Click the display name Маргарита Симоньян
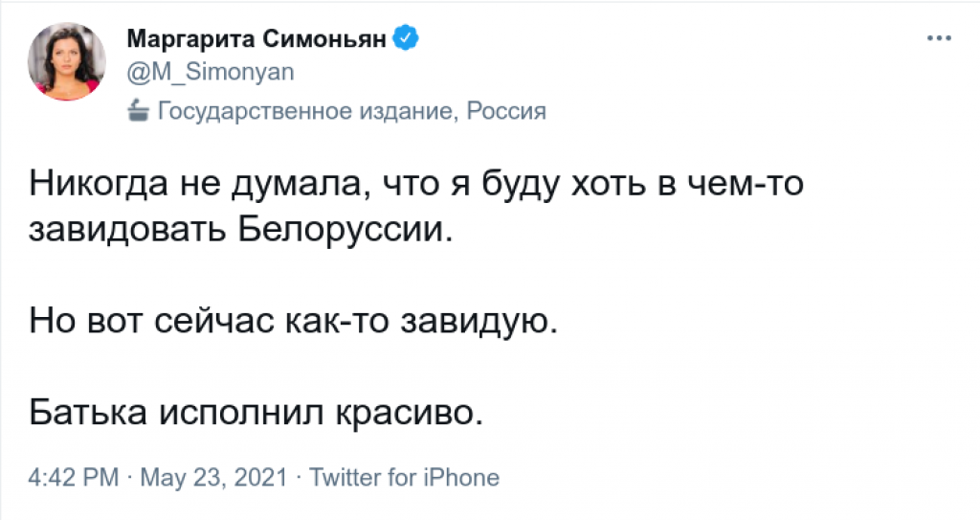 pos(256,39)
